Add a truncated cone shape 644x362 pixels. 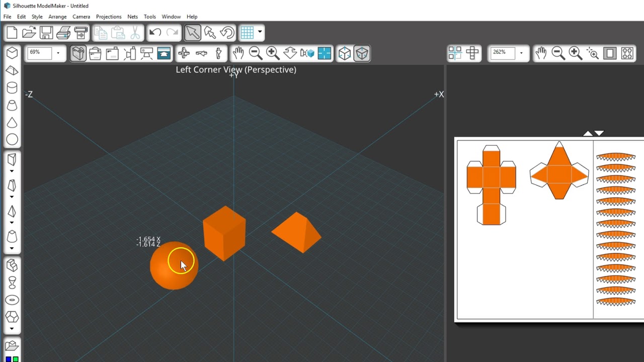tap(12, 105)
